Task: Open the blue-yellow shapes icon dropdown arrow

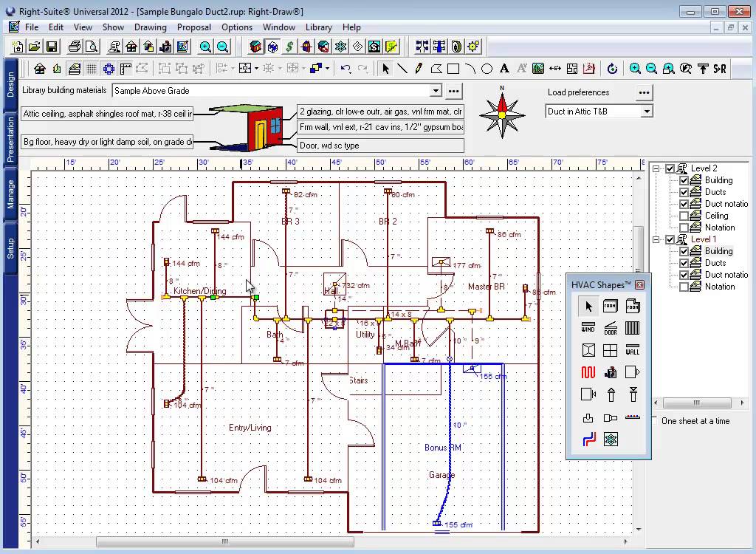Action: tap(327, 69)
